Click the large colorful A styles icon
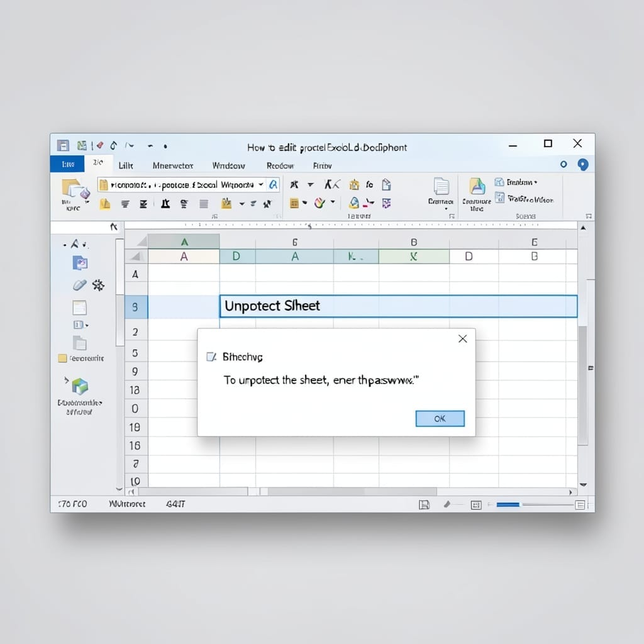This screenshot has width=644, height=644. [477, 186]
